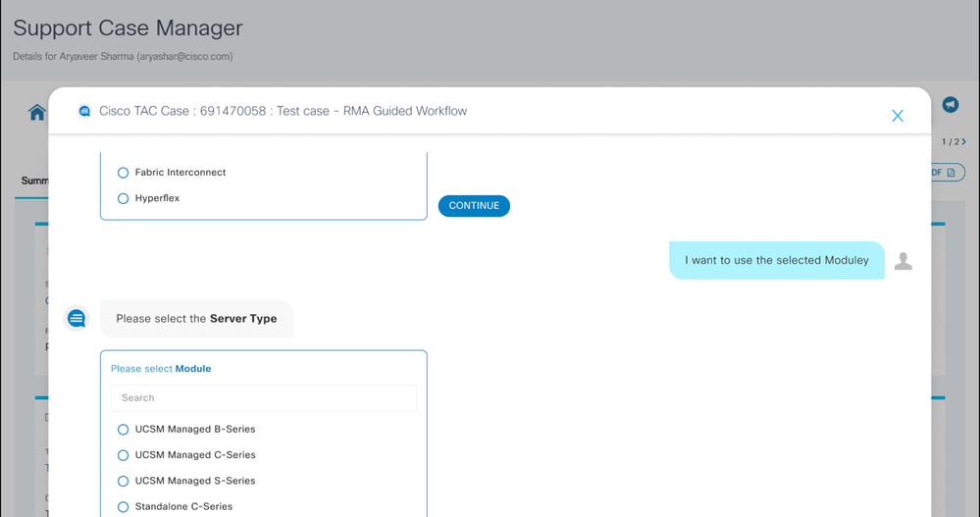980x517 pixels.
Task: Click the user avatar beside sent message
Action: point(903,261)
